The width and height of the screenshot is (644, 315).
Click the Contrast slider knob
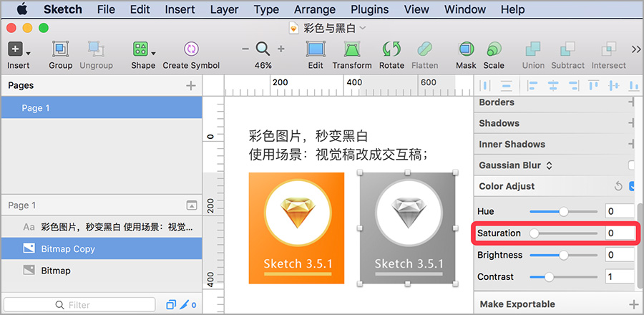pyautogui.click(x=549, y=277)
